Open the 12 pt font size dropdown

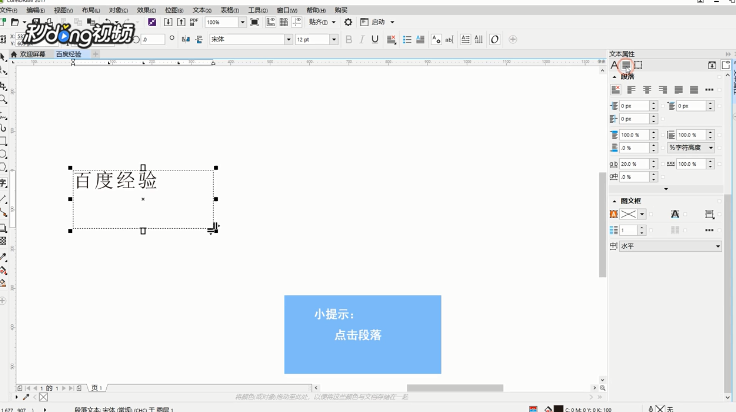click(x=334, y=39)
